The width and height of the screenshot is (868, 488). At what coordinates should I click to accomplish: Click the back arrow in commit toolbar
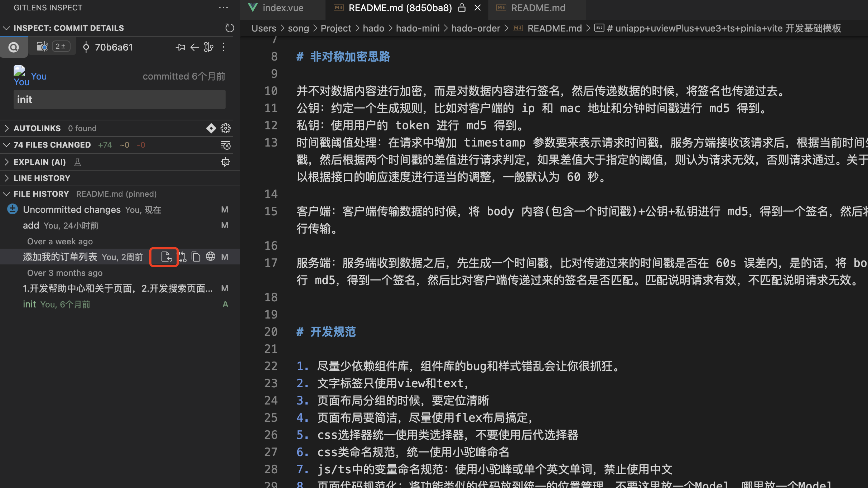194,47
